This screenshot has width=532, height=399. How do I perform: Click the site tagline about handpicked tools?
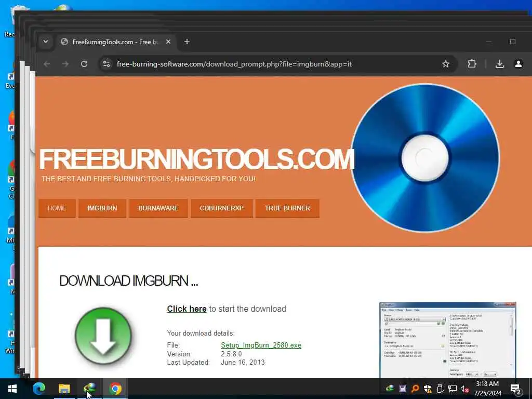click(x=148, y=179)
